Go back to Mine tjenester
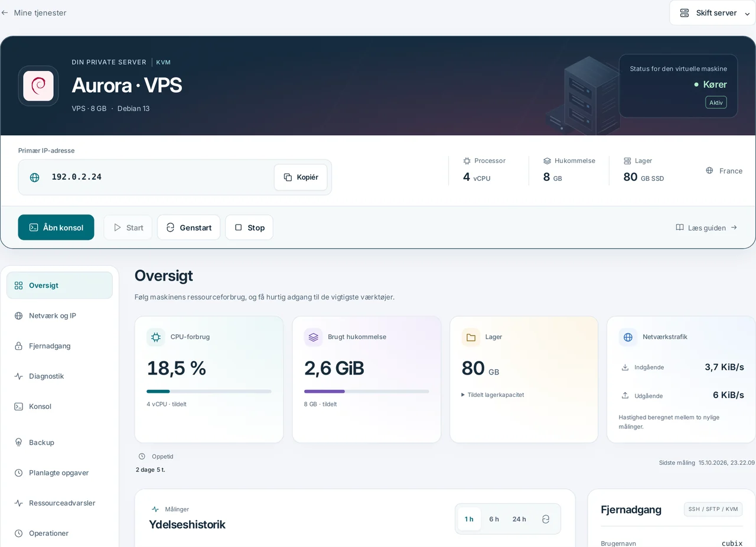 click(34, 12)
